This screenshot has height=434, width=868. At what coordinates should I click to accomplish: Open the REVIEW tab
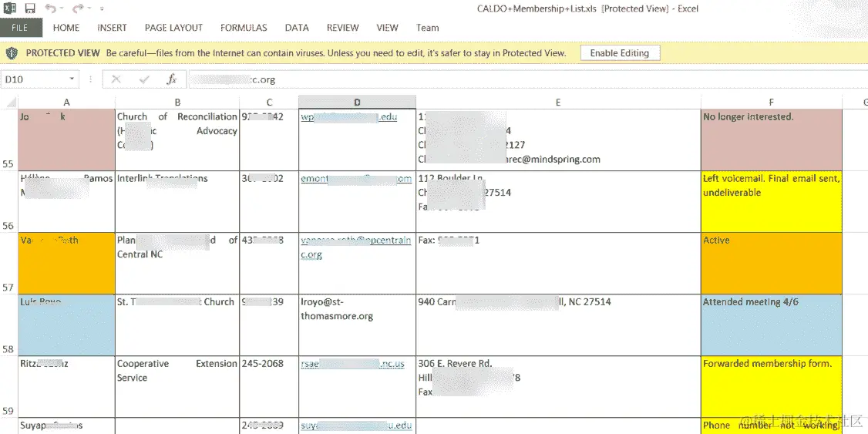(x=343, y=28)
